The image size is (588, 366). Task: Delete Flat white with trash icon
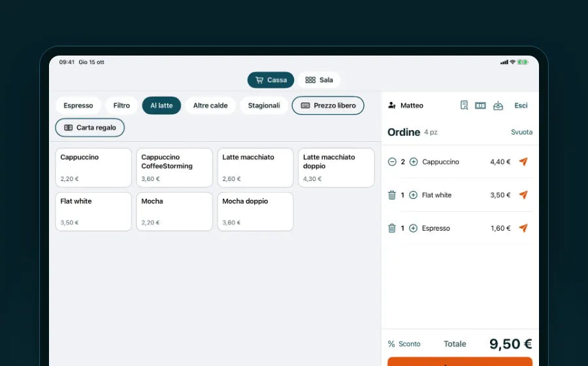point(392,195)
